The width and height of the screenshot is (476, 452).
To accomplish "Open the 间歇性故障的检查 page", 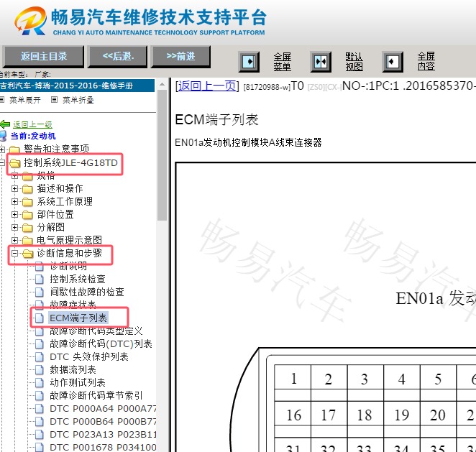I will point(87,292).
